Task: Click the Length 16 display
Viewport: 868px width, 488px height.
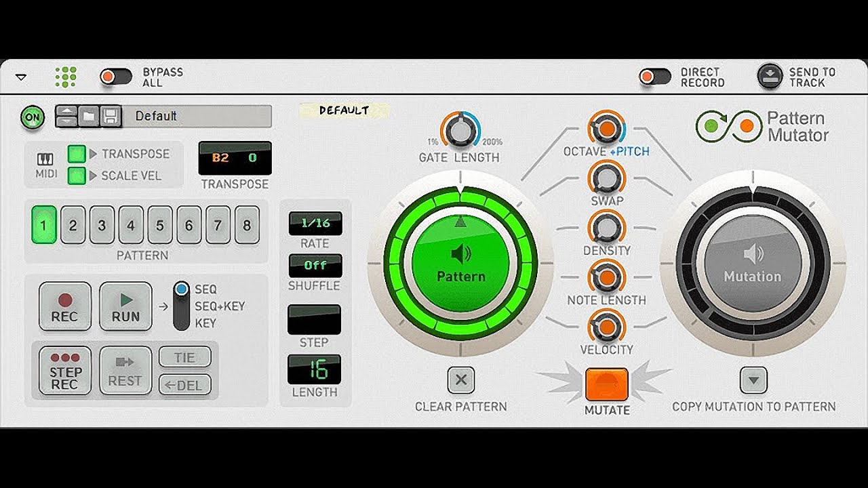Action: [314, 369]
